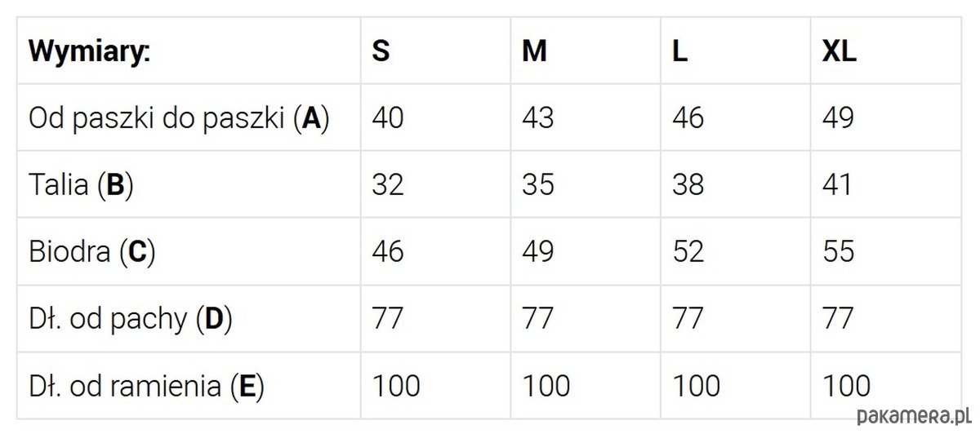This screenshot has height=434, width=980.
Task: Select hips value 55 for size XL
Action: pyautogui.click(x=838, y=251)
